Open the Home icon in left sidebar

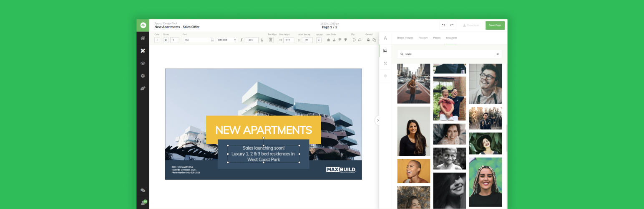click(x=143, y=38)
